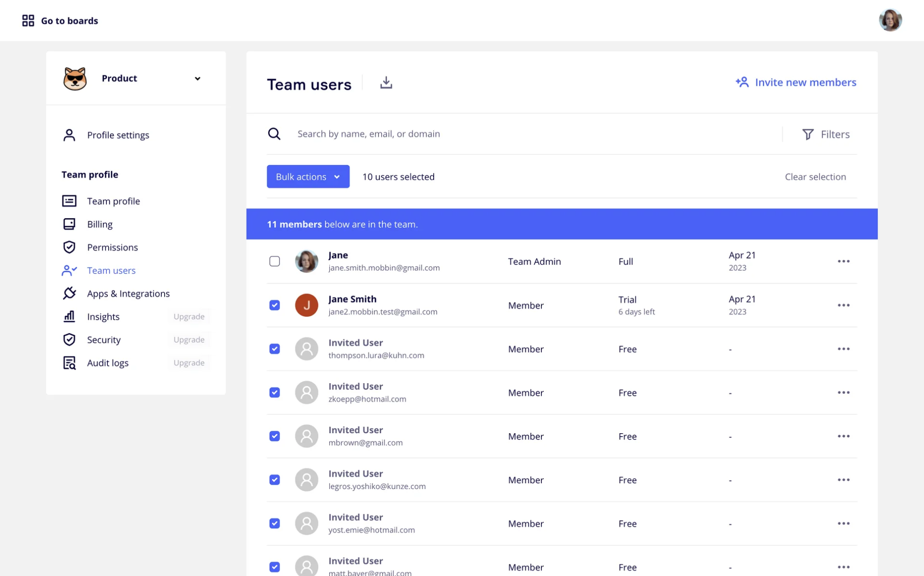Click the Product team cat logo
Viewport: 924px width, 576px height.
pos(75,78)
